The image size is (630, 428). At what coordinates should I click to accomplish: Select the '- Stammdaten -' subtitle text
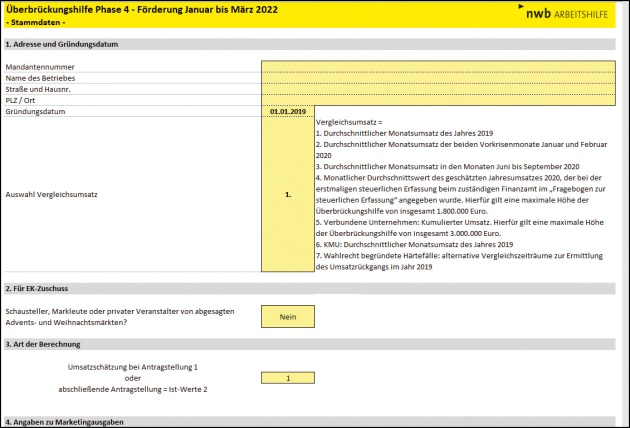pyautogui.click(x=35, y=22)
